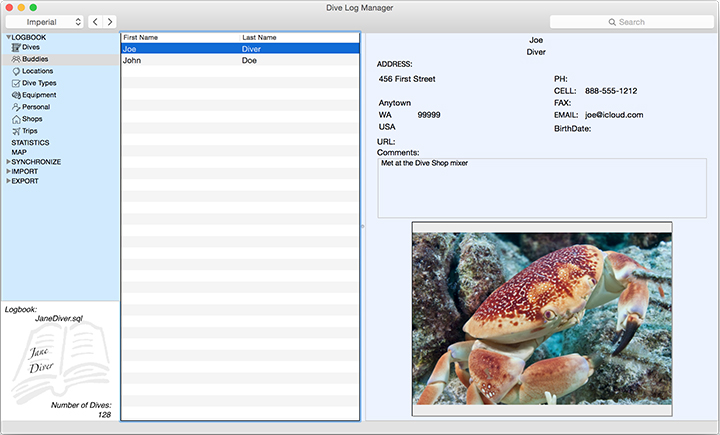This screenshot has height=435, width=720.
Task: Expand the IMPORT section
Action: pyautogui.click(x=8, y=171)
